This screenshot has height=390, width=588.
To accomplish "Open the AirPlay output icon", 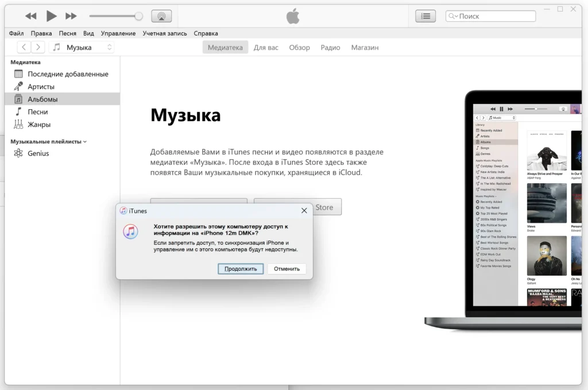I will click(x=161, y=16).
